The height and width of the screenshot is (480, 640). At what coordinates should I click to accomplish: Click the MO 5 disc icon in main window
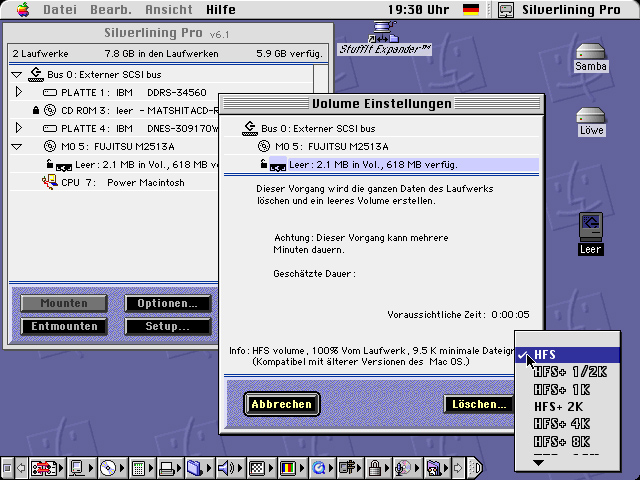(50, 146)
